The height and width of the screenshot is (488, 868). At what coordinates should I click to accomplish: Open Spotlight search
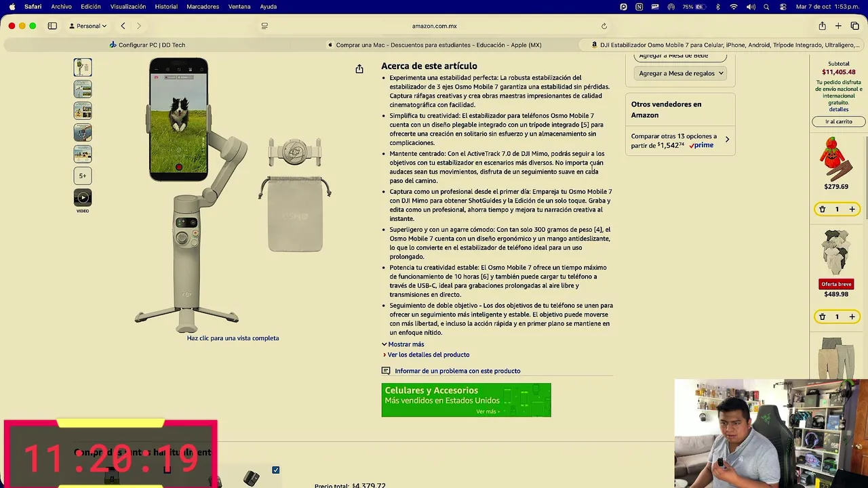(766, 7)
